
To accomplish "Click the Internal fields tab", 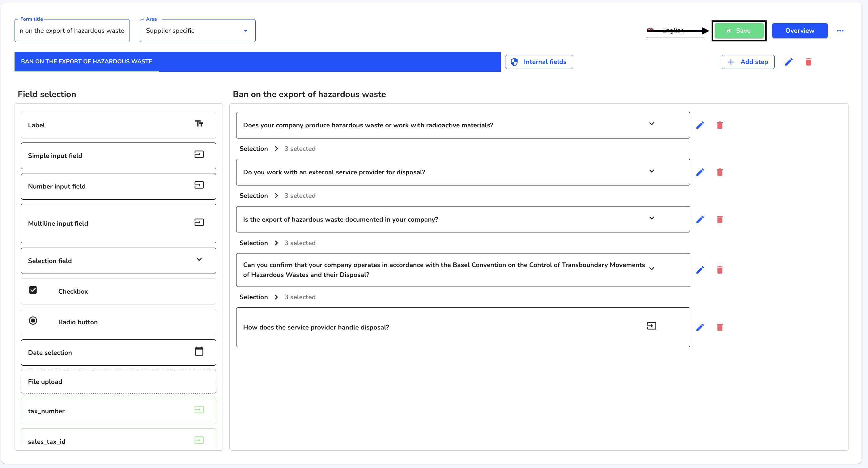I will [x=539, y=62].
